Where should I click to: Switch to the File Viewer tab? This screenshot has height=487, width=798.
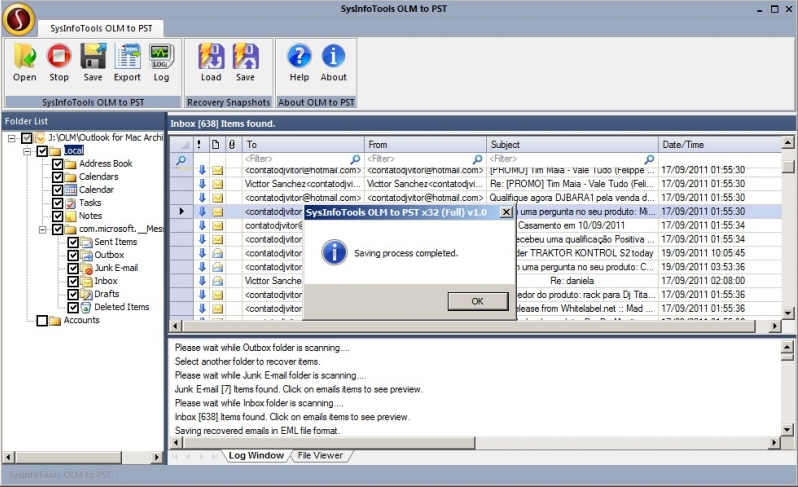(x=320, y=455)
